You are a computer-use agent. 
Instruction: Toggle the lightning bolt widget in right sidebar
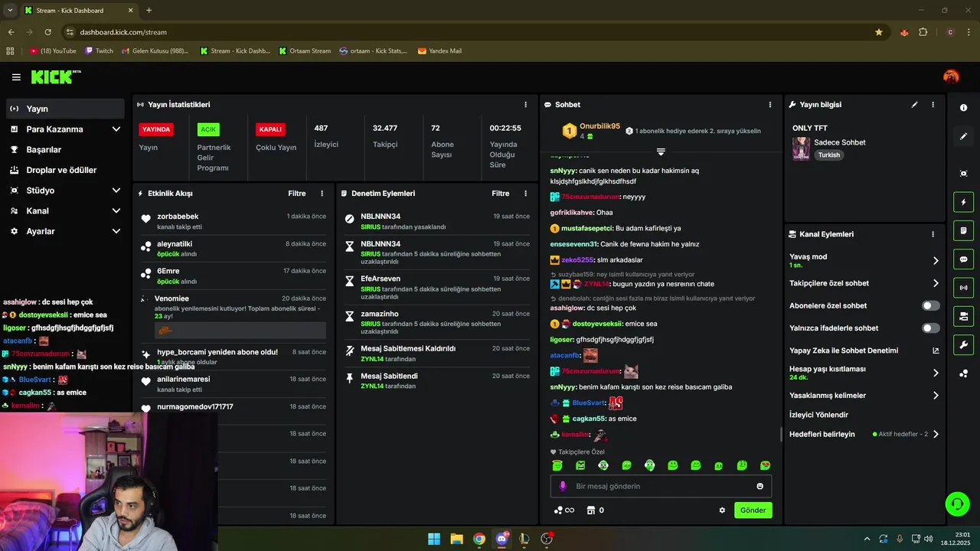click(963, 203)
